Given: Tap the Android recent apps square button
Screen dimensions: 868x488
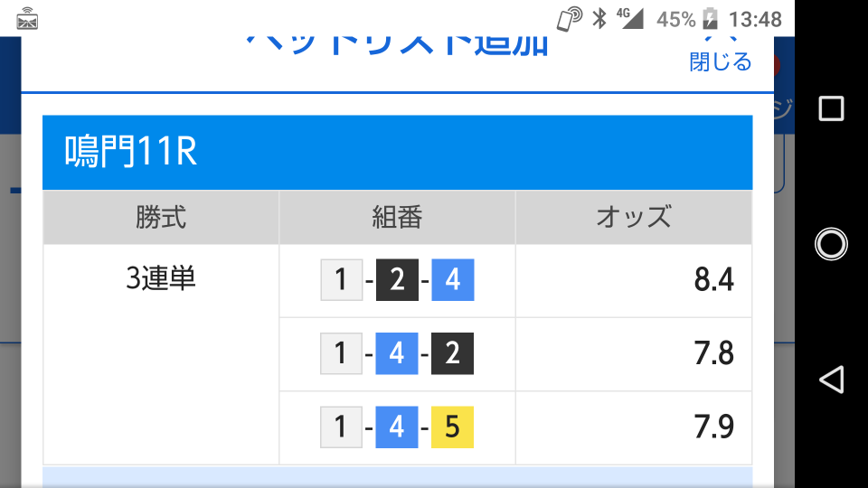Looking at the screenshot, I should 831,108.
